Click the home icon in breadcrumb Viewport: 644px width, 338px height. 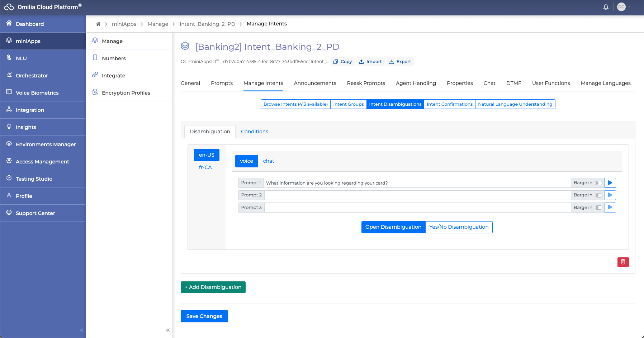point(98,24)
